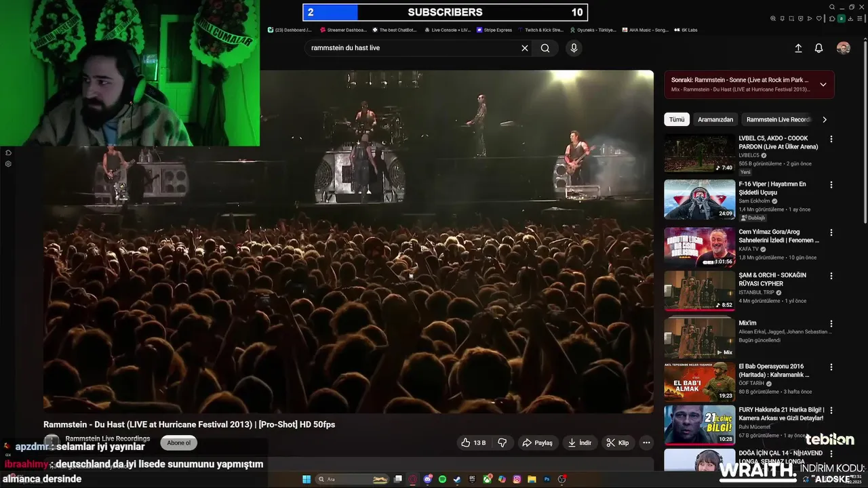Open the Rammstein video title text

(x=189, y=424)
